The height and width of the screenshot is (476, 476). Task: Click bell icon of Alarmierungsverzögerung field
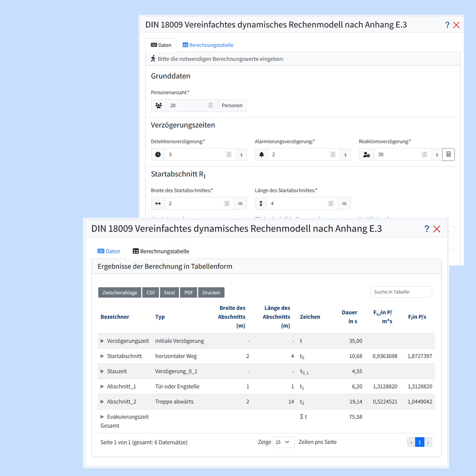click(261, 154)
